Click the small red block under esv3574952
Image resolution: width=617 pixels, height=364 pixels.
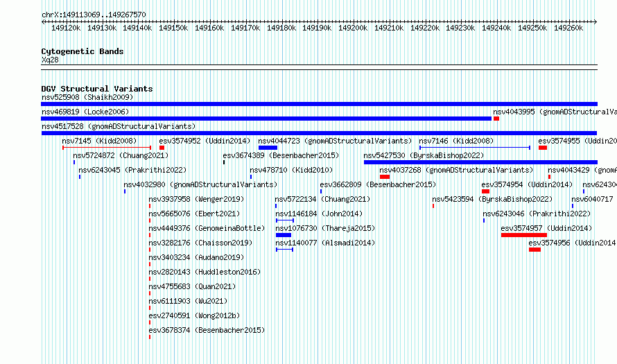162,148
